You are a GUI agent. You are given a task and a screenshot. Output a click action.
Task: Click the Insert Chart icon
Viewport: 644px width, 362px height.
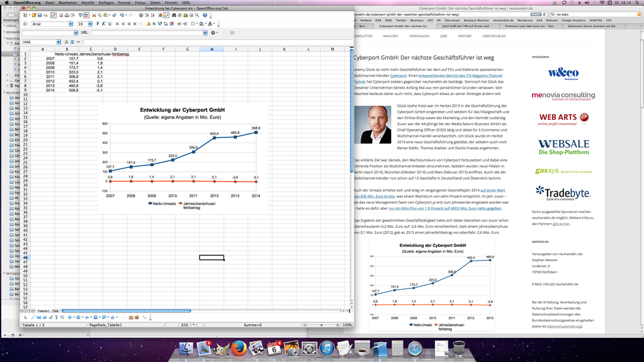point(160,15)
